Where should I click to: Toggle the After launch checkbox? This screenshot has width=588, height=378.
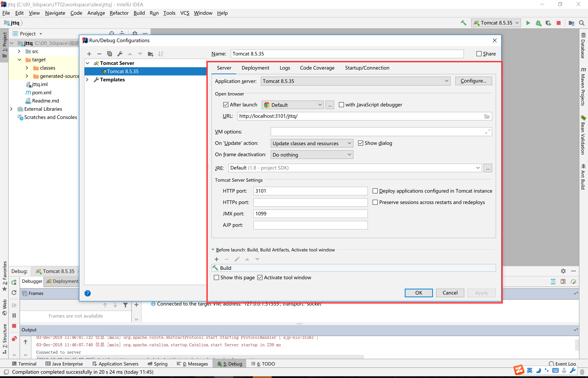click(x=226, y=105)
